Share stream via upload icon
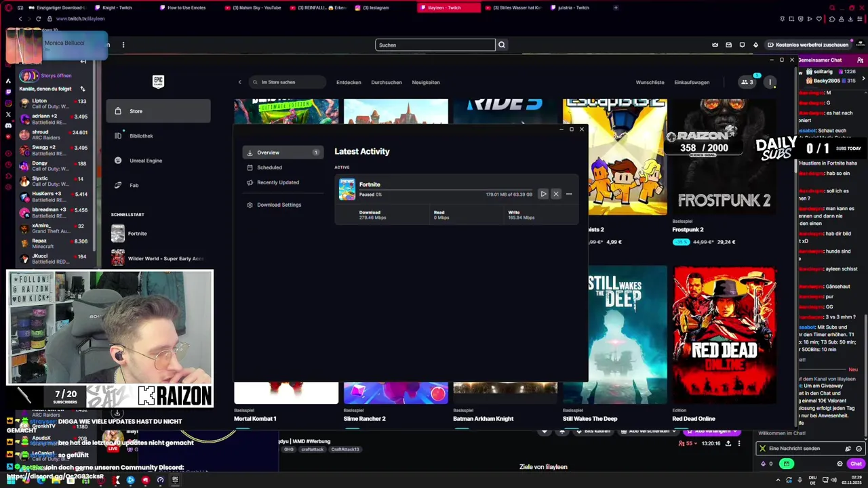The height and width of the screenshot is (488, 868). tap(728, 443)
